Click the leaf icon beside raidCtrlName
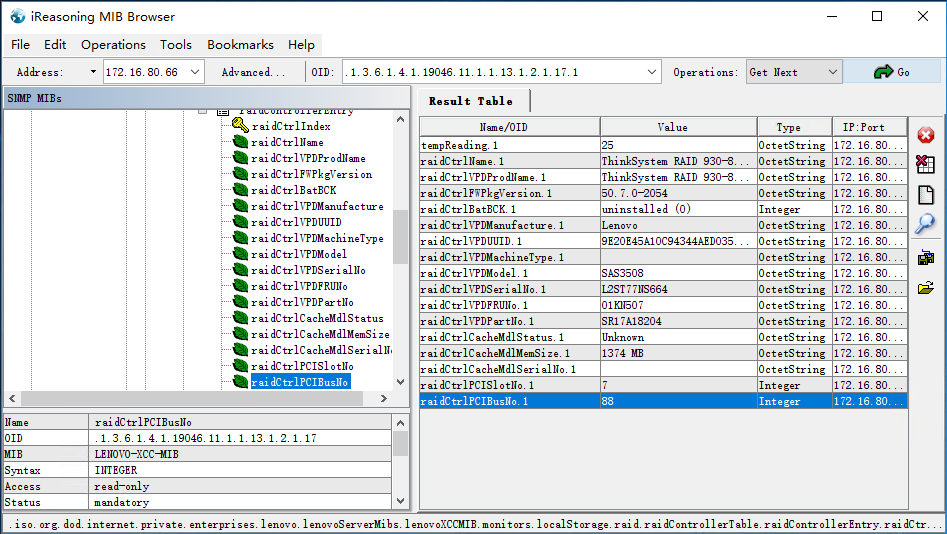 pyautogui.click(x=240, y=142)
